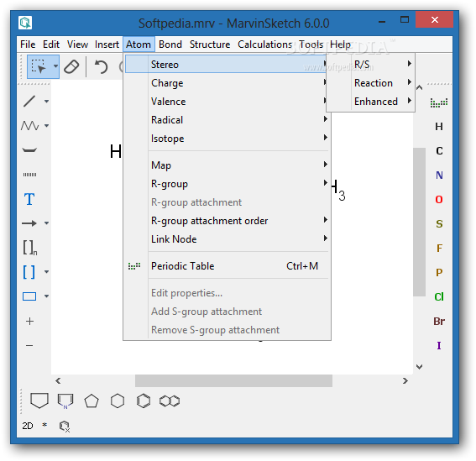The height and width of the screenshot is (461, 476).
Task: Choose Periodic Table menu entry
Action: click(x=227, y=266)
